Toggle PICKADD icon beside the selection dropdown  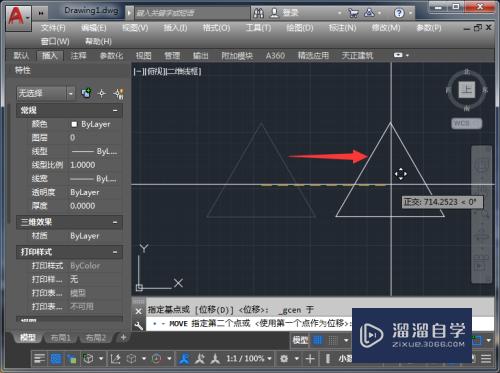point(87,93)
